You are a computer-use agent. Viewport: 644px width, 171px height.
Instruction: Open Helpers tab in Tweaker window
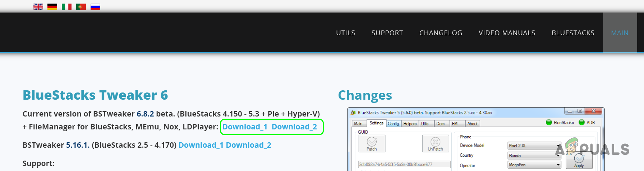click(410, 124)
